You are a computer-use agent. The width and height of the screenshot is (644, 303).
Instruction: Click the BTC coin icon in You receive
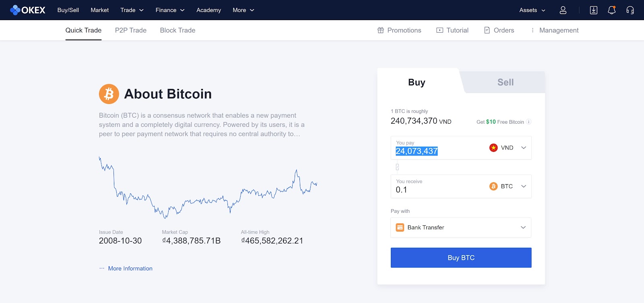pyautogui.click(x=493, y=186)
